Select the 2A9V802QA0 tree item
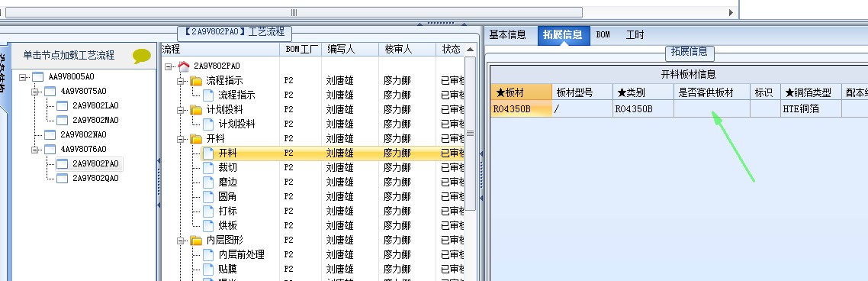This screenshot has height=281, width=868. [95, 178]
